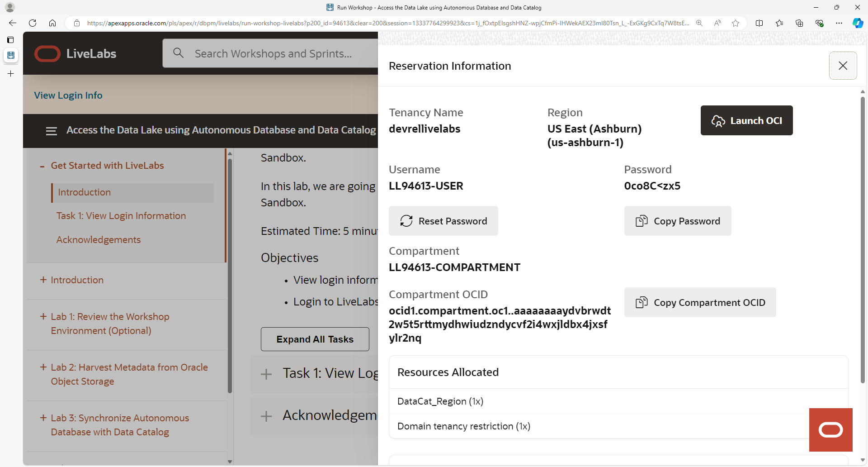This screenshot has width=868, height=467.
Task: Select LL94613-COMPARTMENT text
Action: [454, 267]
